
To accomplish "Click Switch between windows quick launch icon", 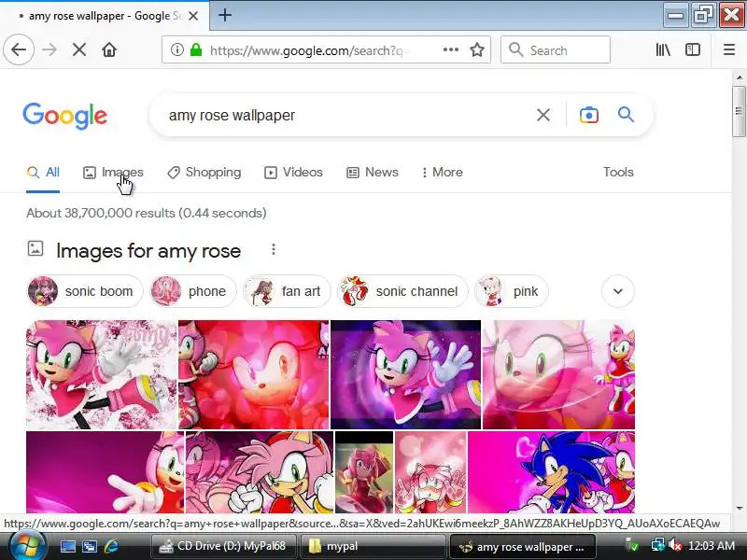I will [x=89, y=546].
